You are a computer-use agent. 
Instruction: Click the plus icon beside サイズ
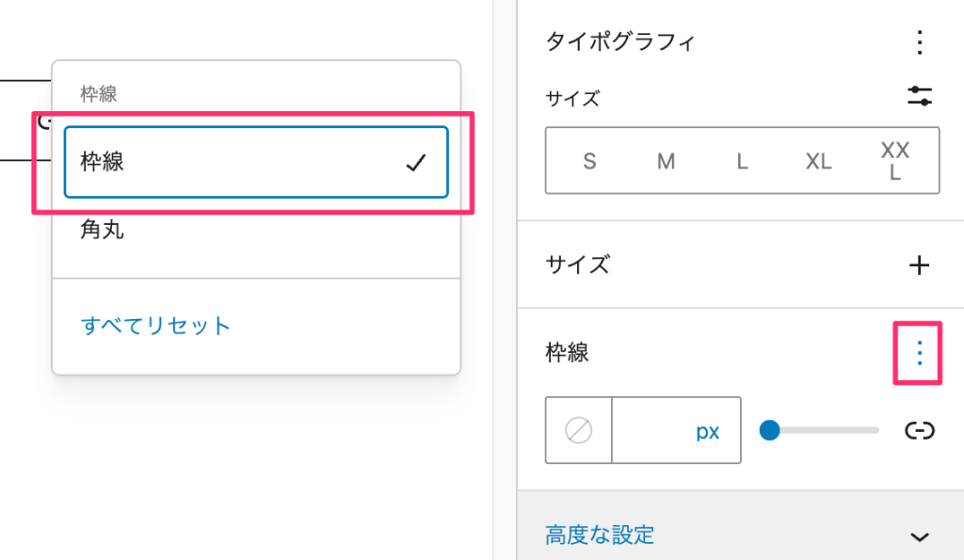(x=919, y=264)
